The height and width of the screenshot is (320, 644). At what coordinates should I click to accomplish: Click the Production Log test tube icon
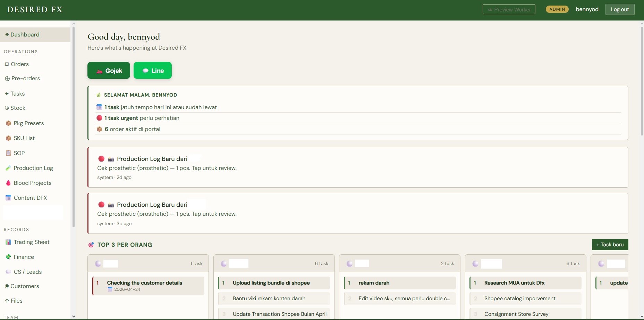point(8,168)
